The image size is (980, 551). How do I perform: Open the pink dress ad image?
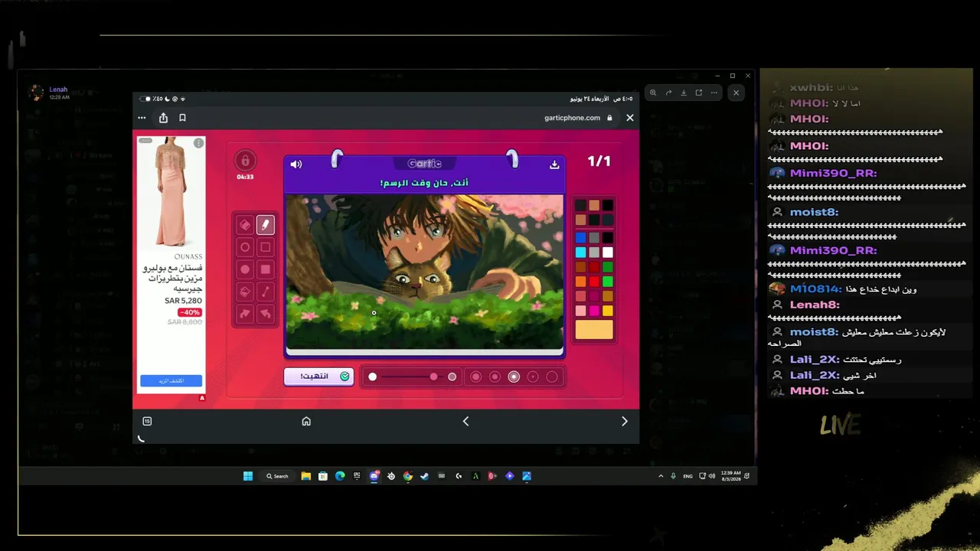click(x=171, y=192)
